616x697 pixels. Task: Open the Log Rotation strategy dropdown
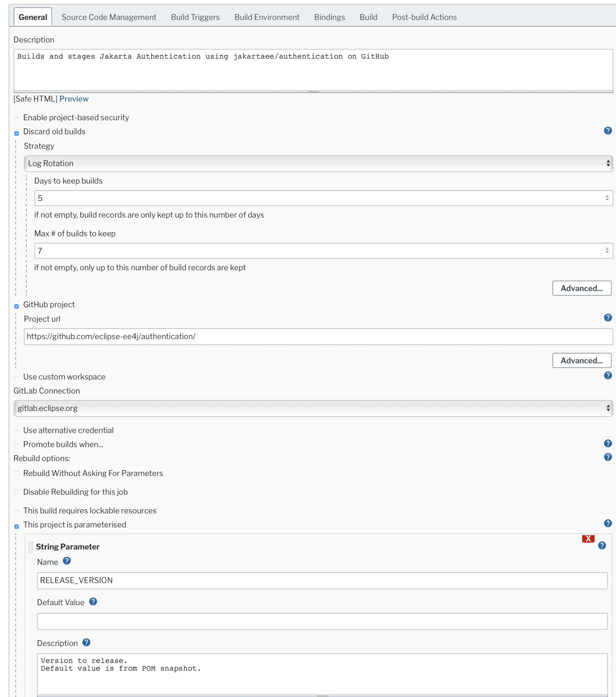318,164
